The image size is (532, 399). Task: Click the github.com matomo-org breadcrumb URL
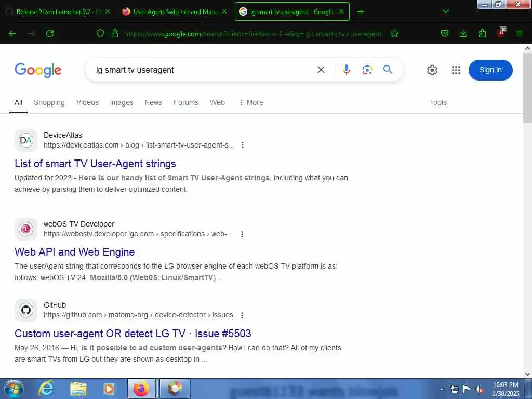click(138, 315)
